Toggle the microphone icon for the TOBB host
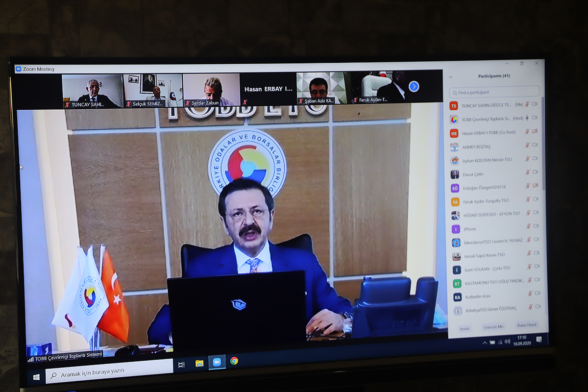Screen dimensions: 588x392 (527, 118)
